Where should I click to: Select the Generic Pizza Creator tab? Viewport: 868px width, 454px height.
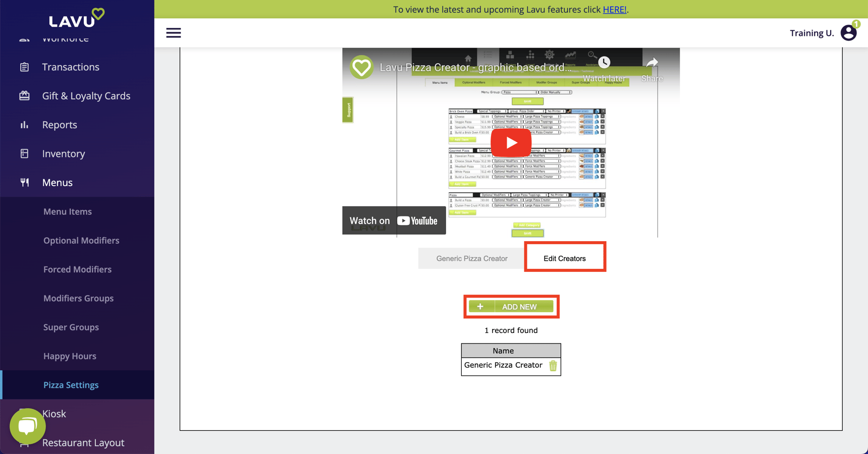click(x=471, y=258)
